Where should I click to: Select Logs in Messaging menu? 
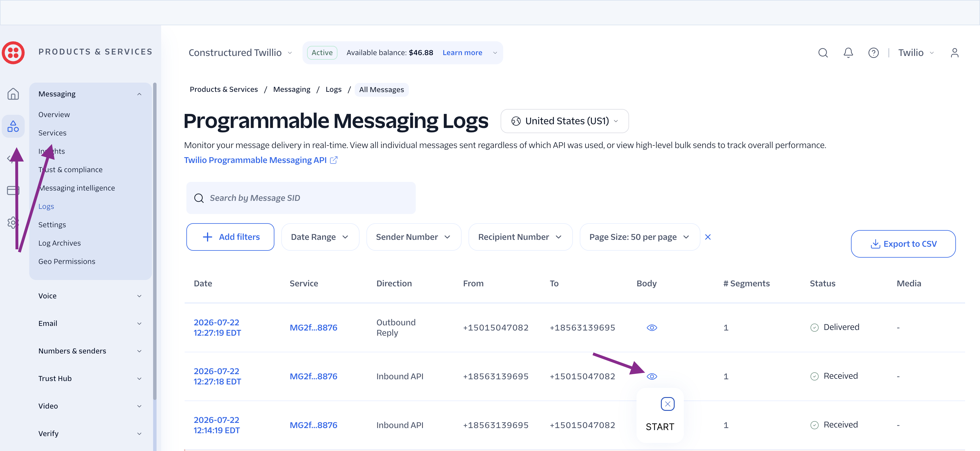[46, 206]
